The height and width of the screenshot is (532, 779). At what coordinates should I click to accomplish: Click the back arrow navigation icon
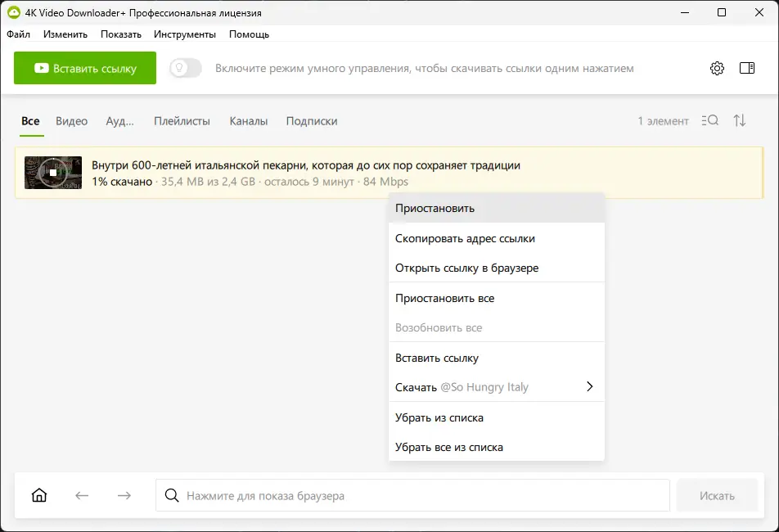click(82, 495)
